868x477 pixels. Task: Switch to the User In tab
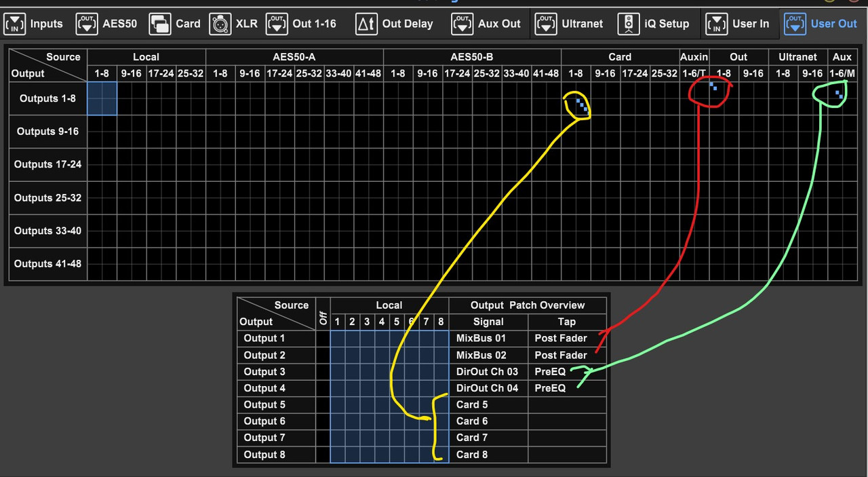point(738,24)
